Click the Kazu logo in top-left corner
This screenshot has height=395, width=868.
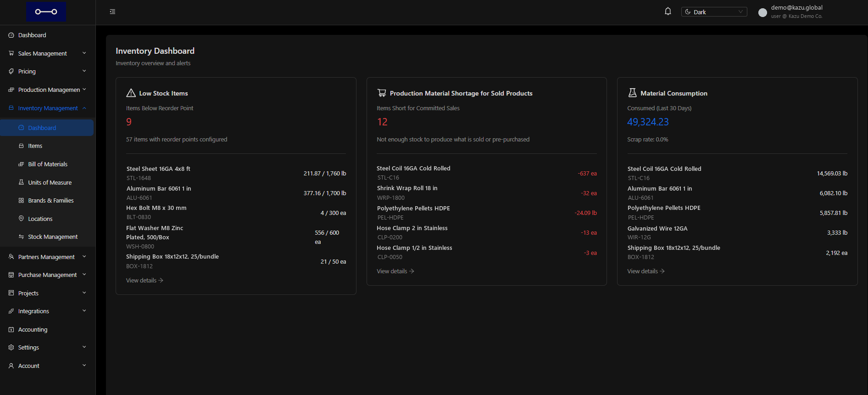click(x=46, y=12)
